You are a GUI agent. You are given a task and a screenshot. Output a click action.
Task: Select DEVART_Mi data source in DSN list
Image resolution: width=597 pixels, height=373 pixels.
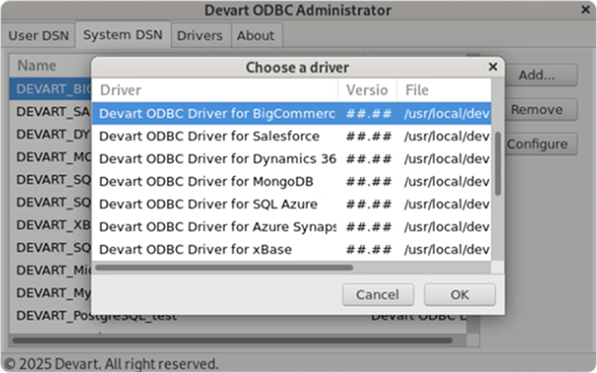pyautogui.click(x=50, y=270)
